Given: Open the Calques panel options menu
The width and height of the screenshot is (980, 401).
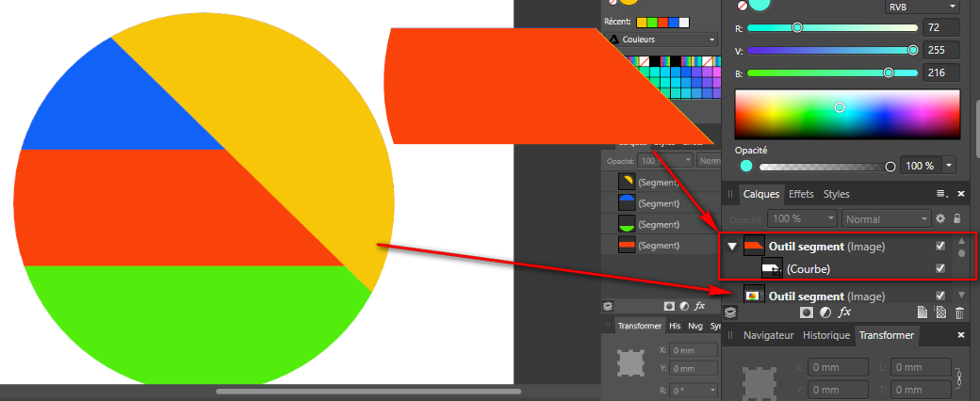Looking at the screenshot, I should coord(942,194).
